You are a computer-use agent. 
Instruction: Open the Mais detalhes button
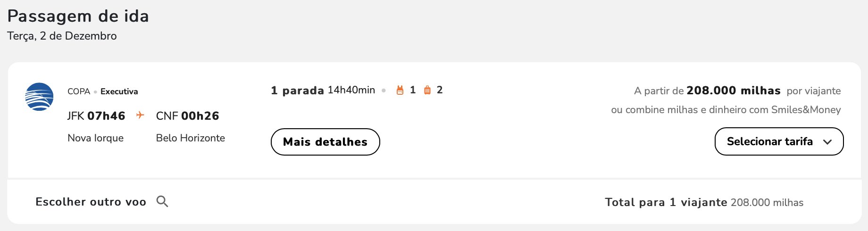click(325, 142)
